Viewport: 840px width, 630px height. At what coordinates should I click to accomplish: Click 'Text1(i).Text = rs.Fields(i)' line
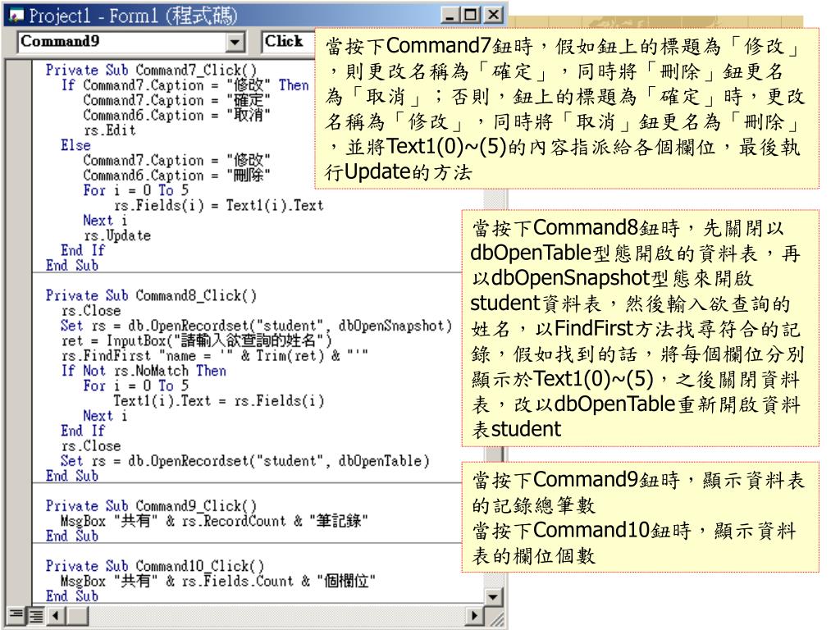(x=218, y=400)
